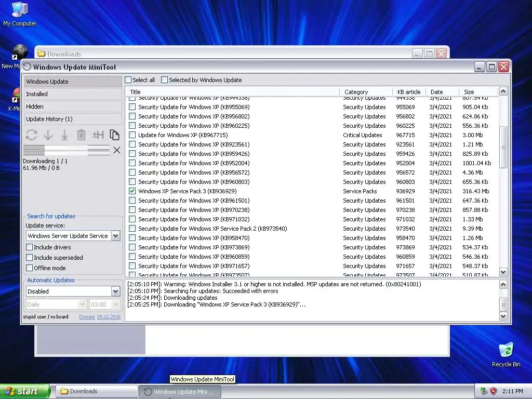Click the refresh/check for updates icon
This screenshot has width=532, height=399.
point(31,135)
